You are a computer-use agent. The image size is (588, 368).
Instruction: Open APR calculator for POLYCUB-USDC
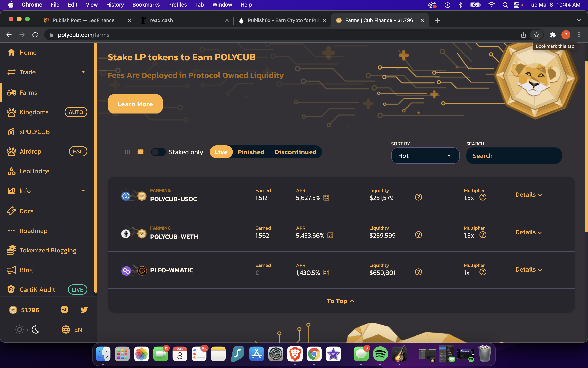[326, 198]
